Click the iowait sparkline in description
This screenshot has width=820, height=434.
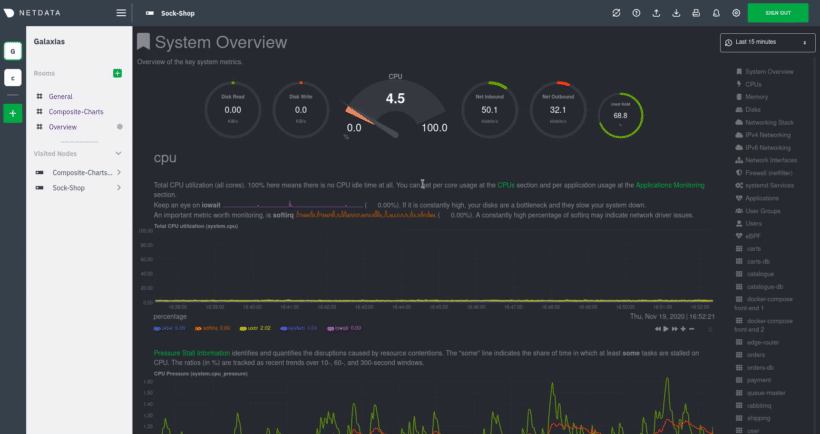click(293, 204)
